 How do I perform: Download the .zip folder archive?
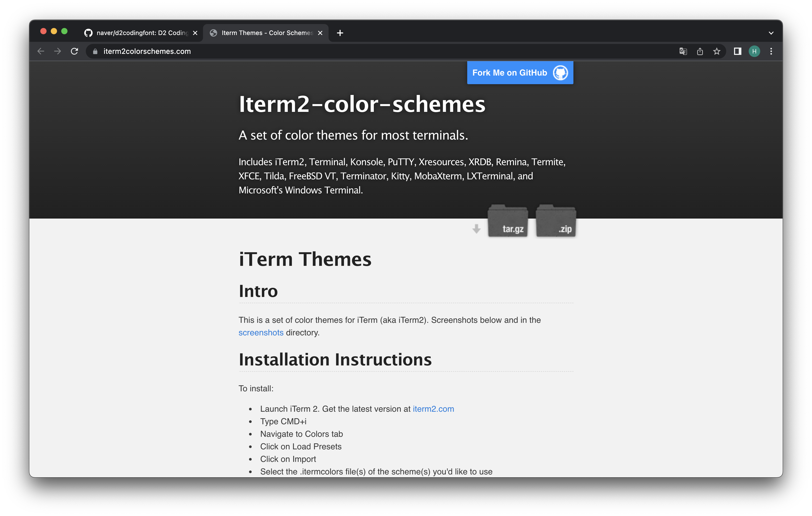(x=556, y=221)
